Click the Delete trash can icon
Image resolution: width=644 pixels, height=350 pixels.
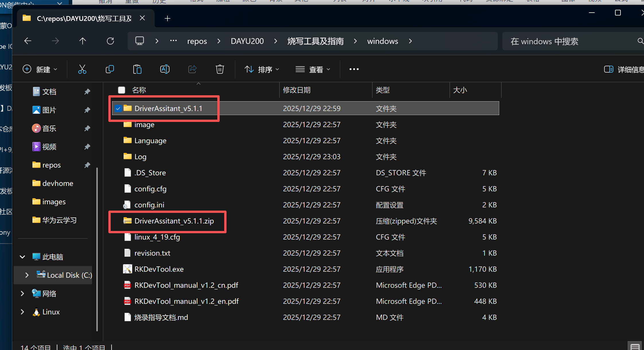click(x=220, y=69)
